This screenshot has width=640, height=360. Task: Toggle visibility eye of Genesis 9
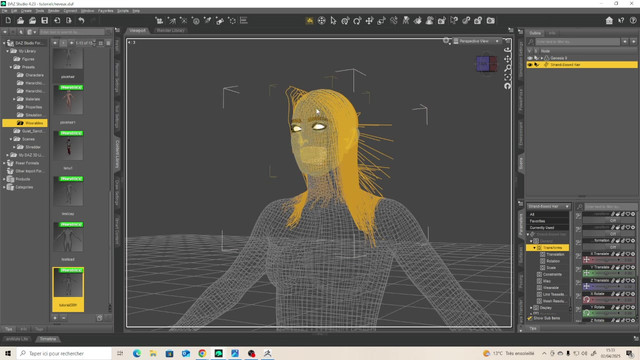tap(530, 58)
